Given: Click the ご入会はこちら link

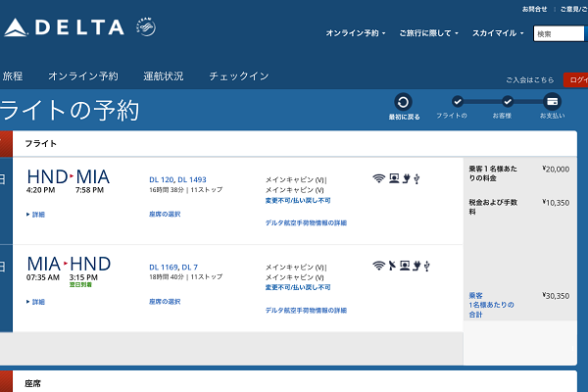Looking at the screenshot, I should [529, 80].
